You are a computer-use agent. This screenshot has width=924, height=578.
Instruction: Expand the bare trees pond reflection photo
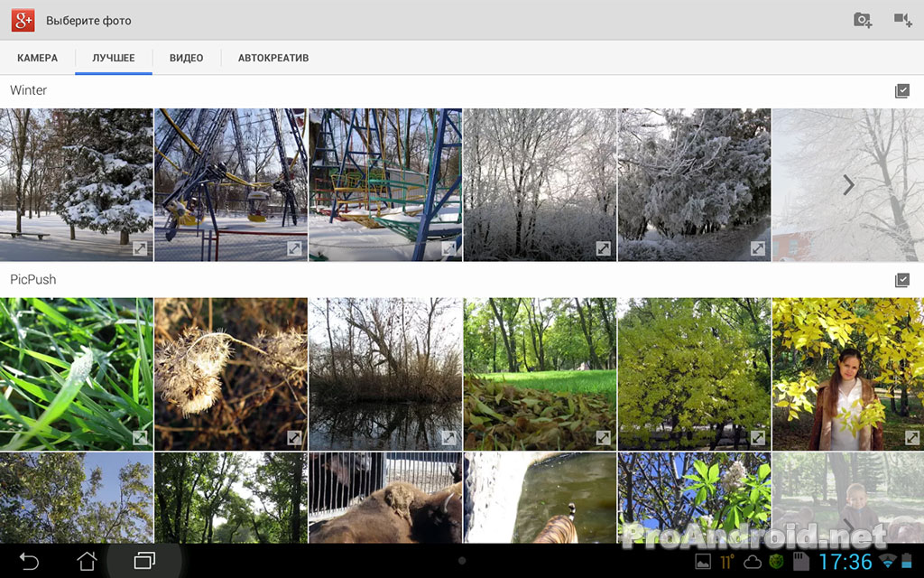[x=448, y=438]
